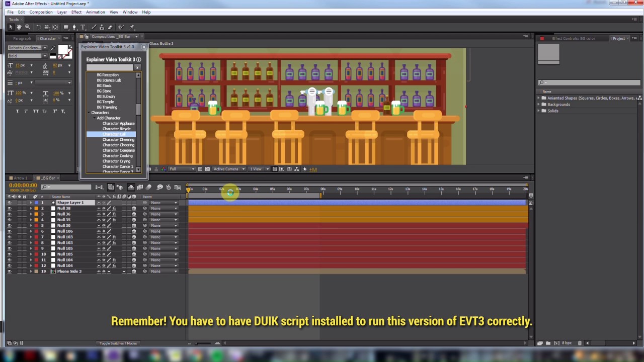
Task: Select Character Applause in toolkit list
Action: [x=118, y=124]
